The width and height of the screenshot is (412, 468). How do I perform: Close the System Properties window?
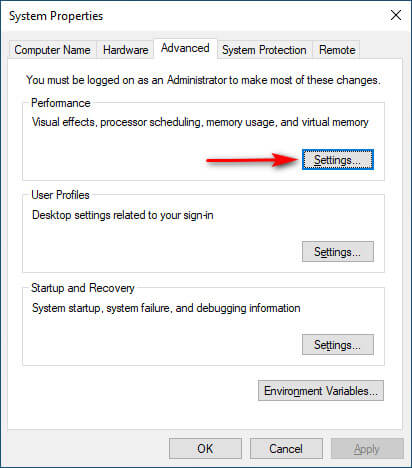pyautogui.click(x=396, y=15)
